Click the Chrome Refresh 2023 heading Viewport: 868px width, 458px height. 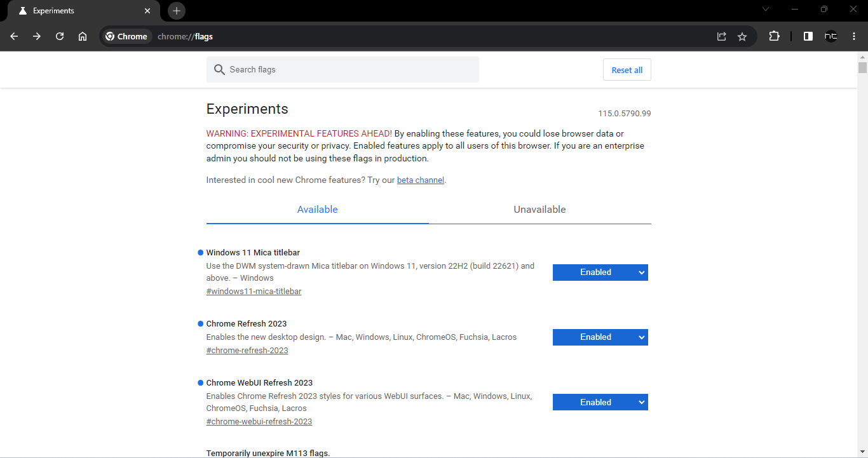[x=247, y=324]
